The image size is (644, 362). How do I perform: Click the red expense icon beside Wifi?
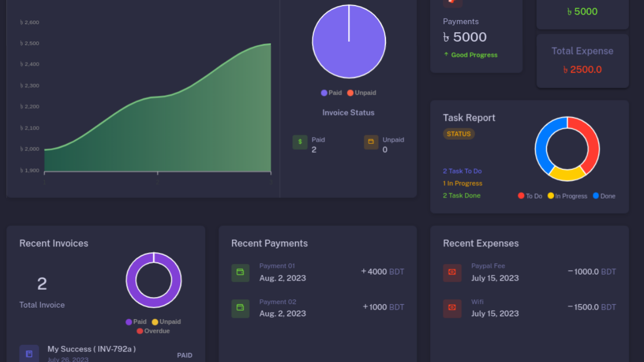point(452,308)
